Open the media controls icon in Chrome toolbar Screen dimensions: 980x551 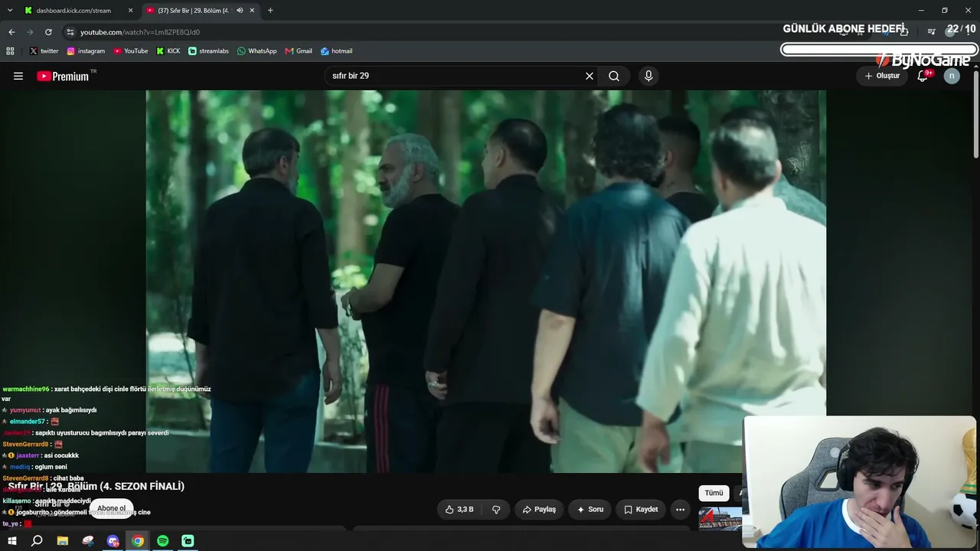[x=931, y=32]
